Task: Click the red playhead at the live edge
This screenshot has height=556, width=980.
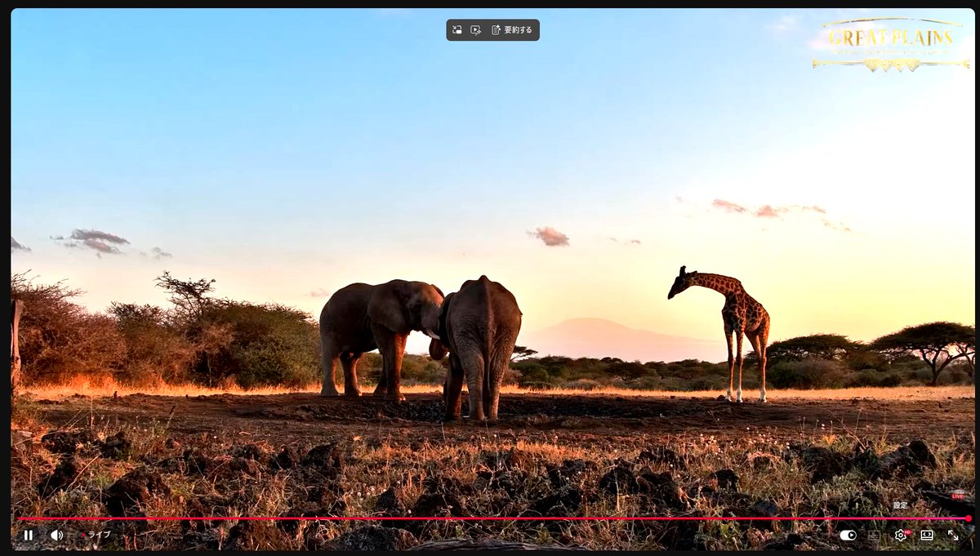Action: tap(968, 518)
